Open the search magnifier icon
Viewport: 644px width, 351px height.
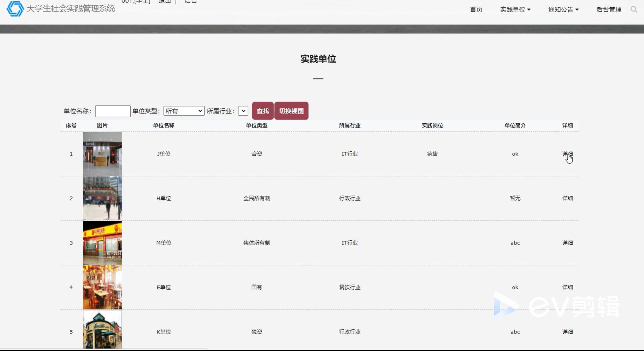coord(634,9)
